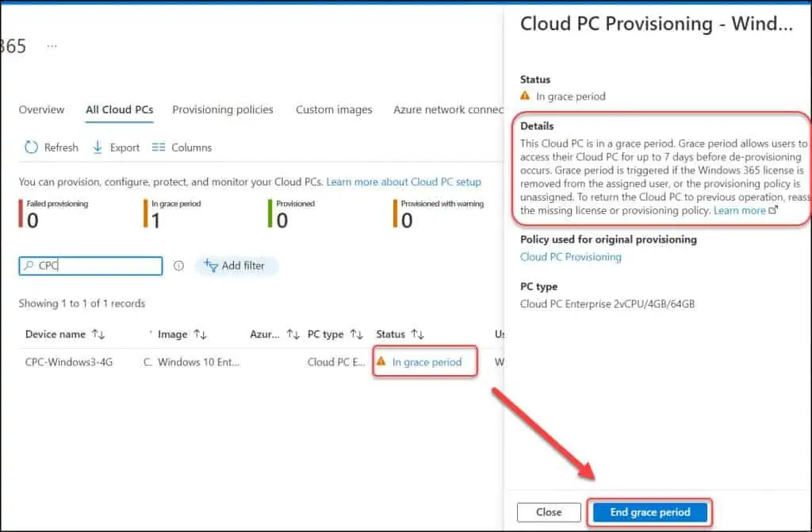The height and width of the screenshot is (532, 812).
Task: Click the Showing 1 to 1 of 1 records text
Action: tap(82, 304)
